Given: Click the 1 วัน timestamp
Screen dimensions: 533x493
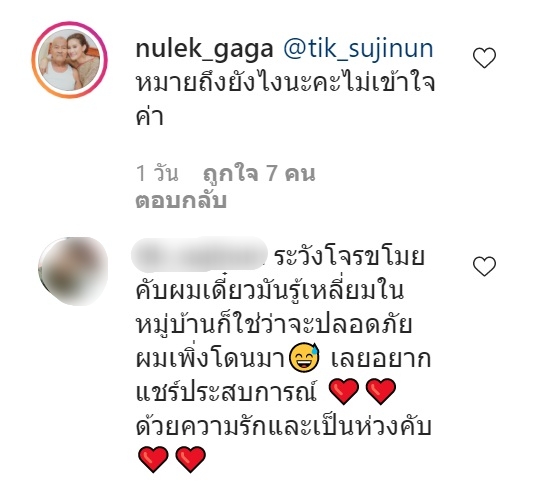Looking at the screenshot, I should pyautogui.click(x=157, y=173).
